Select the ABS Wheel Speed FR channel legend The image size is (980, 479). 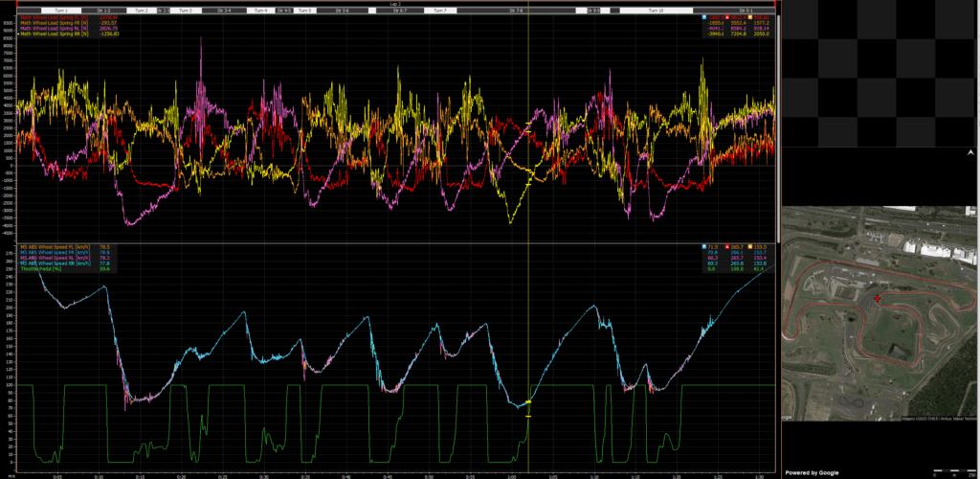56,252
